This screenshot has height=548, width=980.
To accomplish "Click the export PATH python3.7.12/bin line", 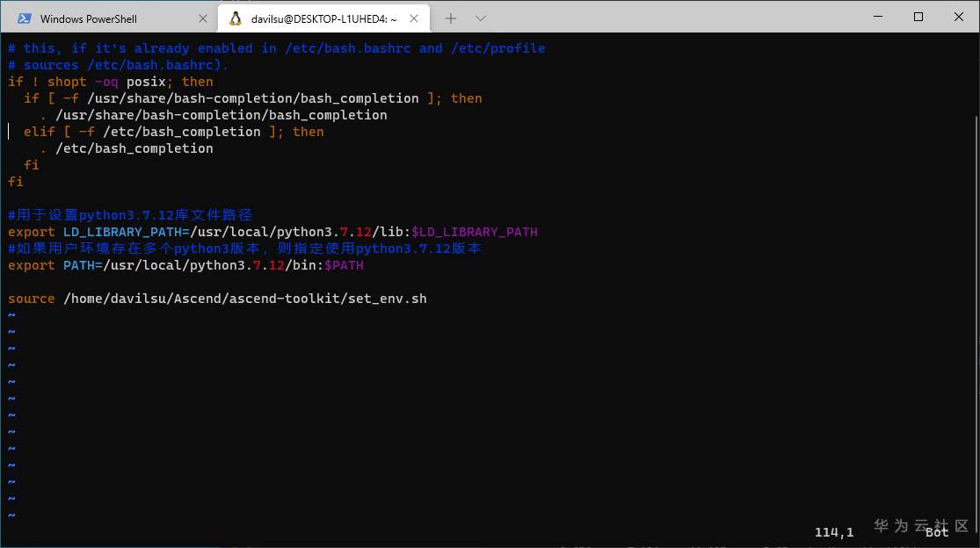I will pos(185,265).
